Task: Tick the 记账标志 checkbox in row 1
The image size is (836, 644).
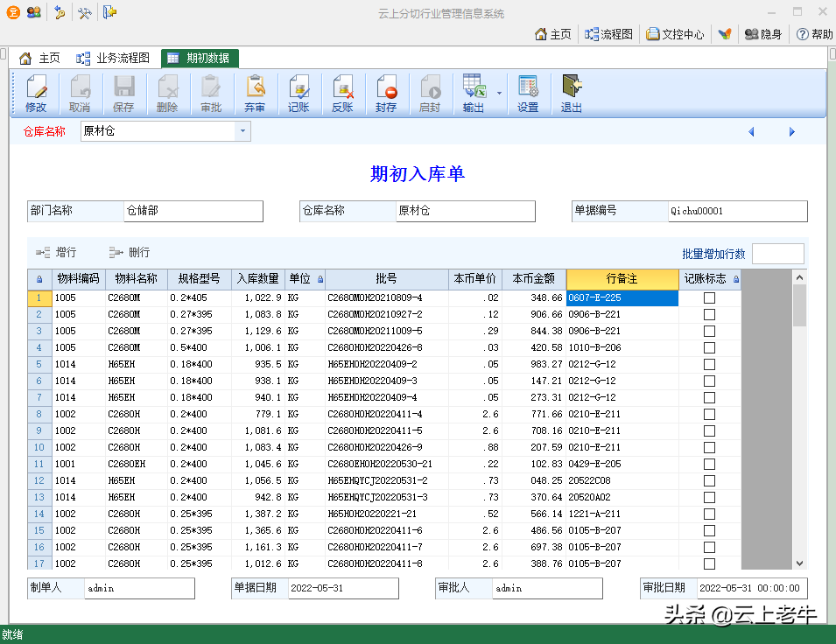Action: (x=709, y=298)
